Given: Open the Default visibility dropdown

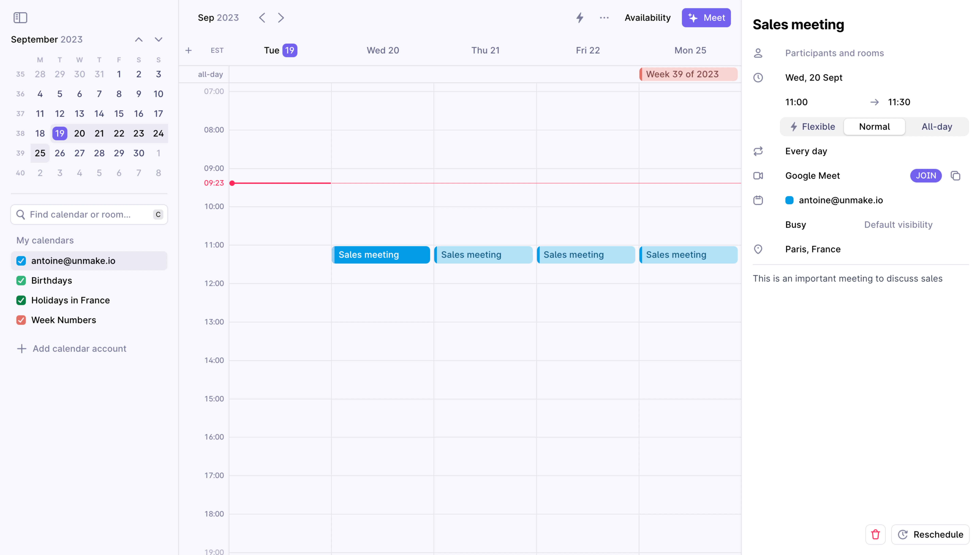Looking at the screenshot, I should [x=898, y=225].
